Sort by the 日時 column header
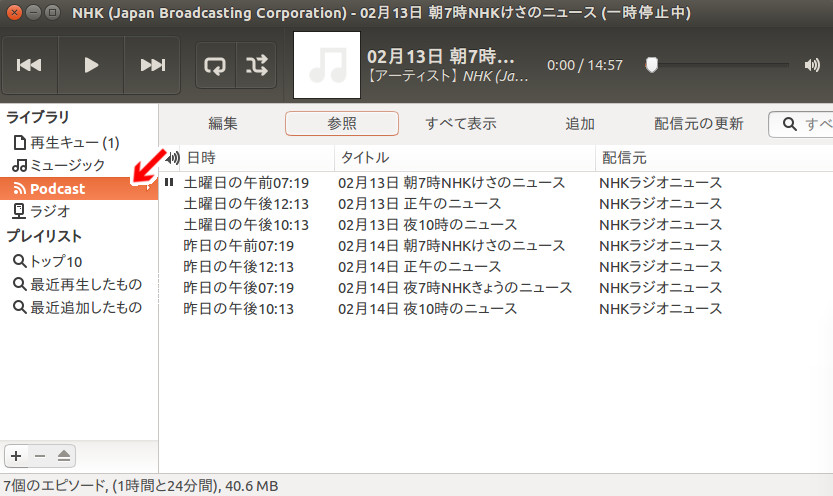 [x=257, y=158]
